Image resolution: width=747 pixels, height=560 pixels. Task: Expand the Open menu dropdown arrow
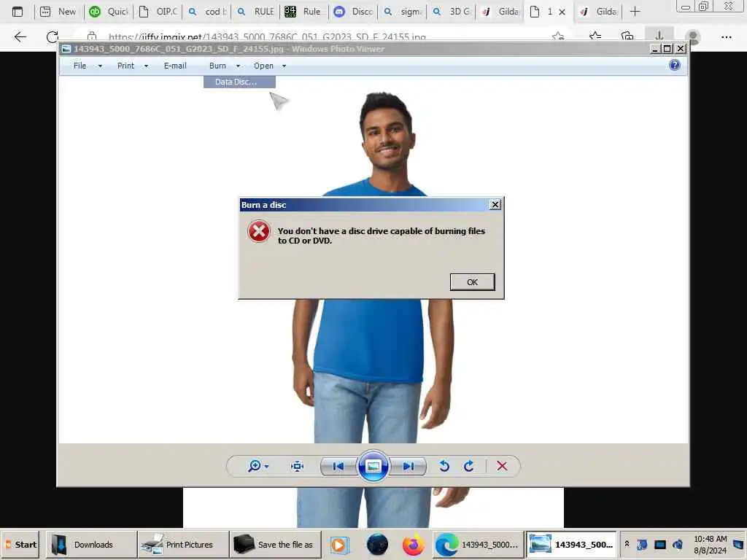[284, 66]
